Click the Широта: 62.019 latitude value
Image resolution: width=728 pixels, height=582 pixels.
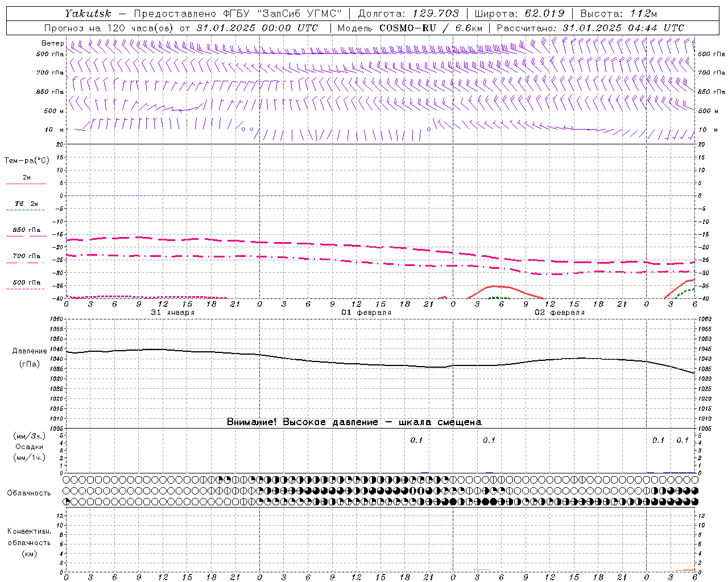[x=519, y=14]
